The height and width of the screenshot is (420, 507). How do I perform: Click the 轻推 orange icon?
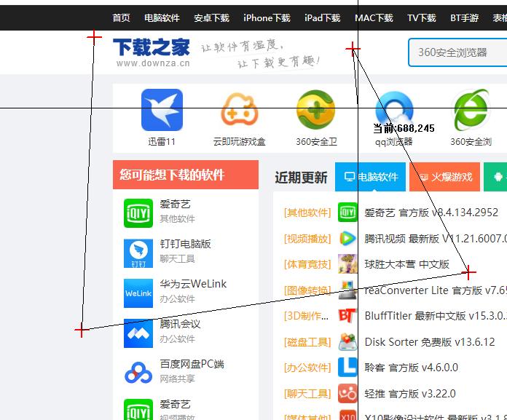pyautogui.click(x=347, y=394)
